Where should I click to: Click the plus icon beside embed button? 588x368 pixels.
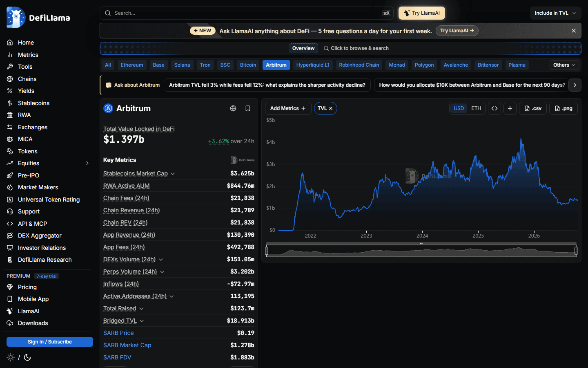510,108
